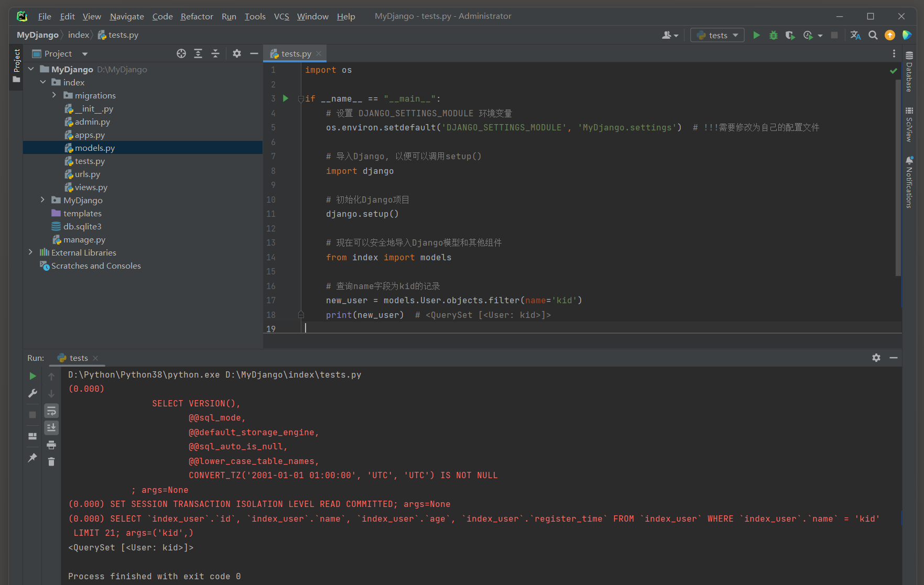
Task: Click the up arrow in the Run panel
Action: coord(51,376)
